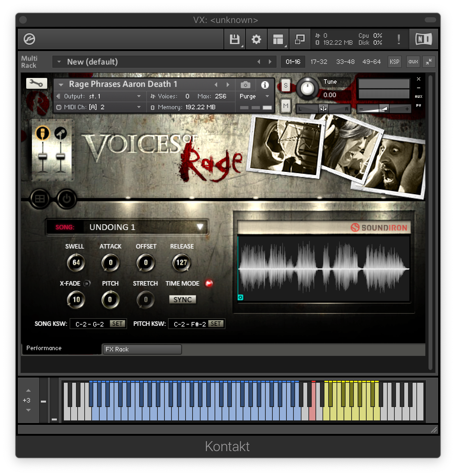
Task: Click SET next to PITCH KSW
Action: pos(216,324)
